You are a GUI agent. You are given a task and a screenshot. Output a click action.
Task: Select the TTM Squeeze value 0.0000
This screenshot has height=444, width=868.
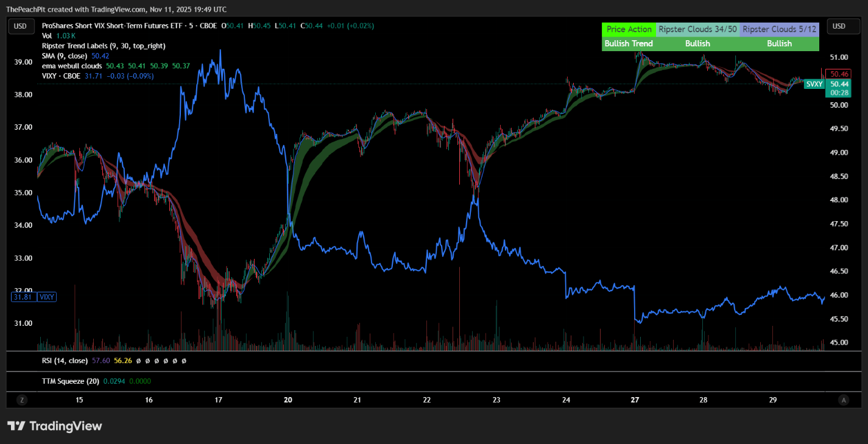tap(139, 381)
